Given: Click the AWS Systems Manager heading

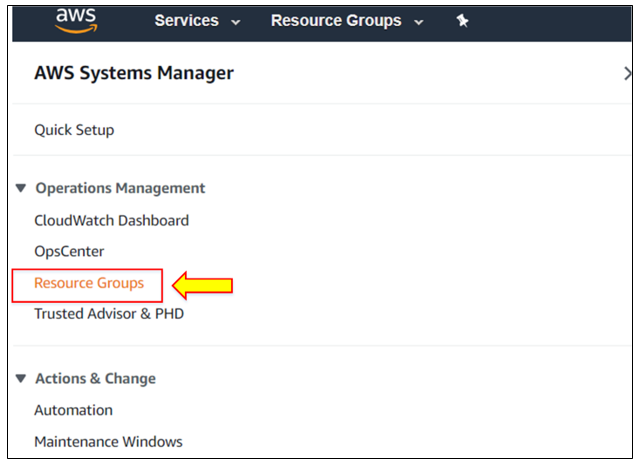Looking at the screenshot, I should pyautogui.click(x=134, y=74).
